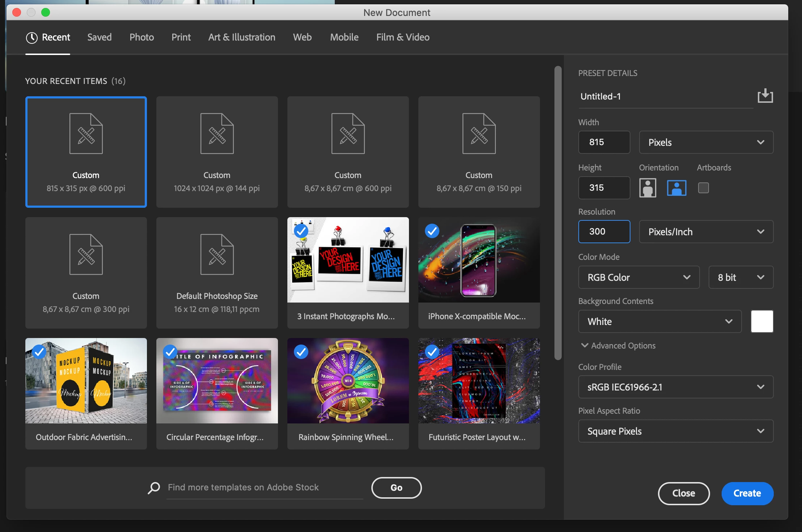Image resolution: width=802 pixels, height=532 pixels.
Task: Click the Adobe Stock search magnifier icon
Action: [154, 487]
